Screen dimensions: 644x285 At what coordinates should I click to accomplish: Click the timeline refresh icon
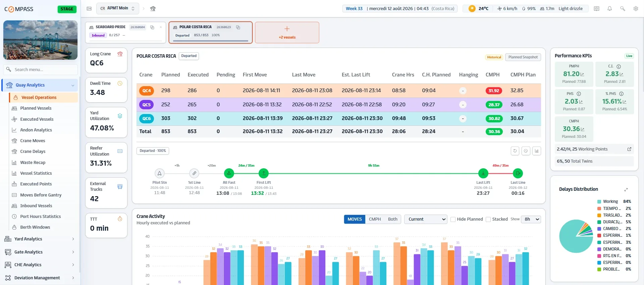(x=515, y=151)
